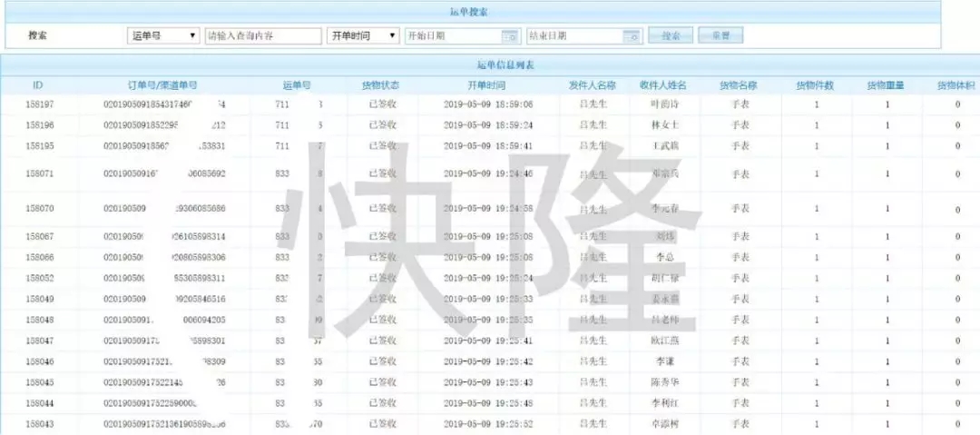
Task: Select the row with ID 158043
Action: [490, 424]
